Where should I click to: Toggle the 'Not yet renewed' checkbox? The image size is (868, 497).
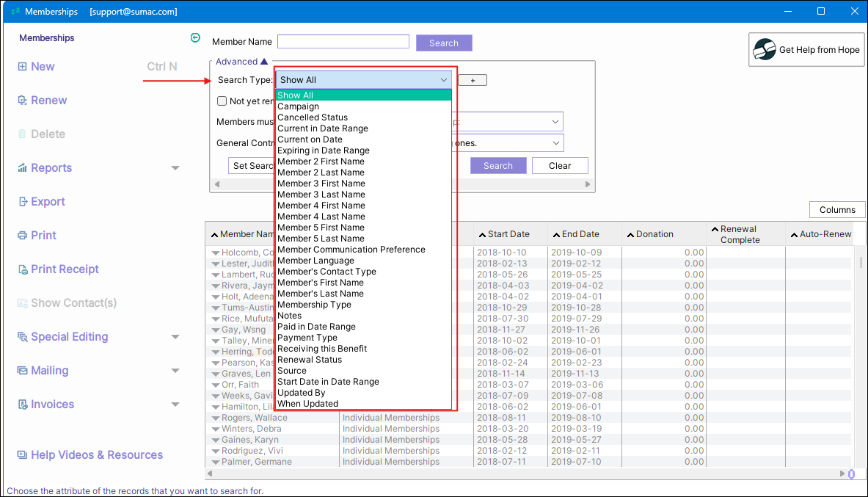(222, 101)
